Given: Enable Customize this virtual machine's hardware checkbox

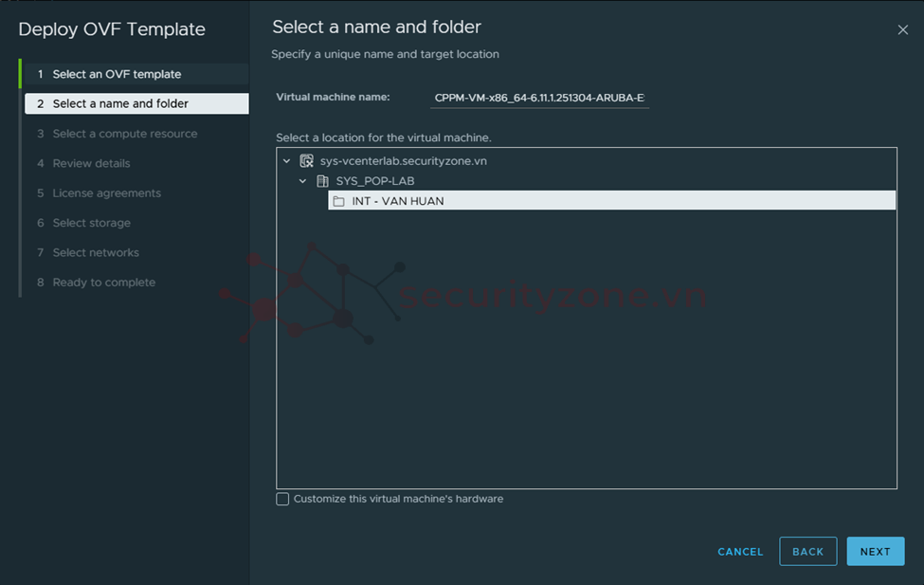Looking at the screenshot, I should (282, 499).
